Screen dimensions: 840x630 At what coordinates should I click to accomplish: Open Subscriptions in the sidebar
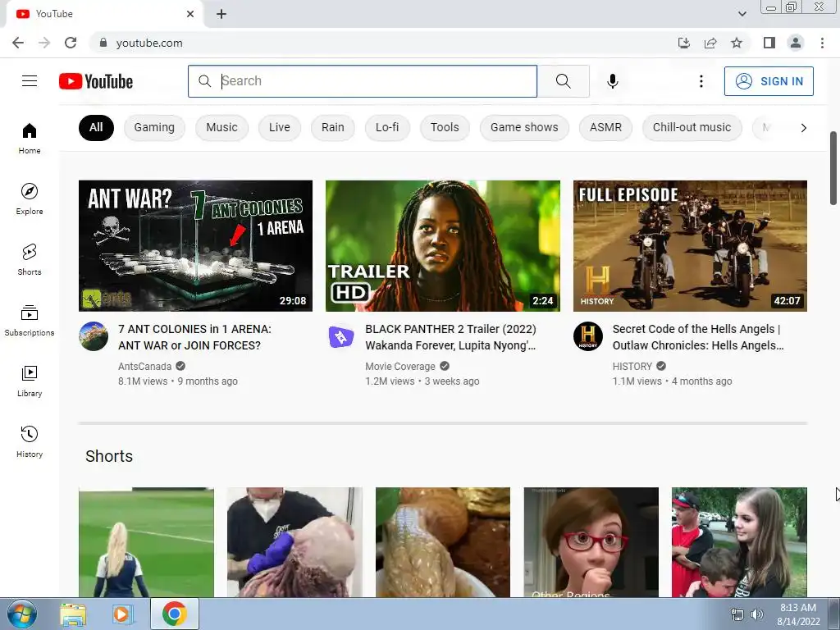coord(30,321)
